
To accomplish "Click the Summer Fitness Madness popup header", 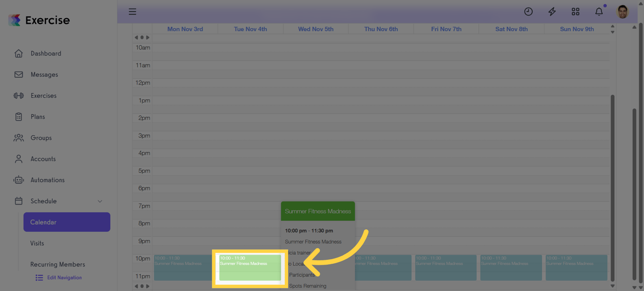I will pos(318,211).
